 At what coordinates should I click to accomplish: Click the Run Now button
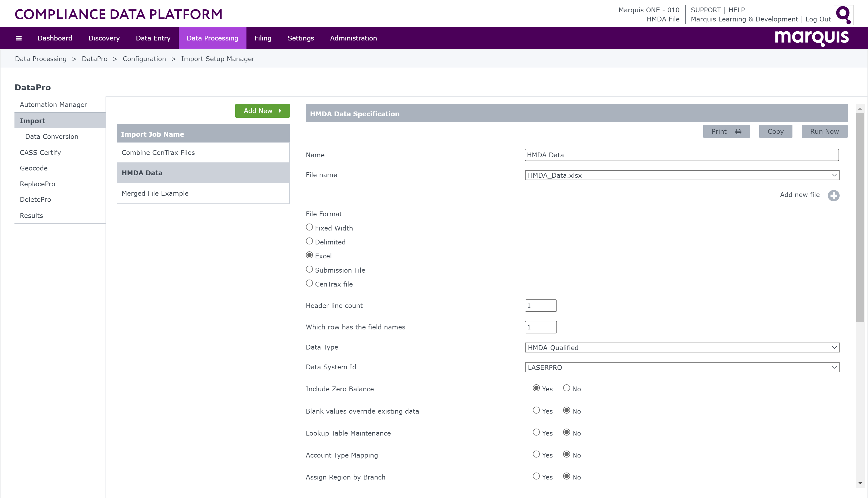click(x=824, y=131)
